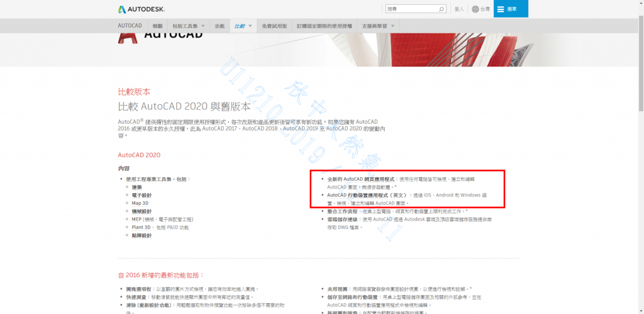Image resolution: width=644 pixels, height=314 pixels.
Task: Click the 機械設計 toolset item
Action: click(142, 211)
